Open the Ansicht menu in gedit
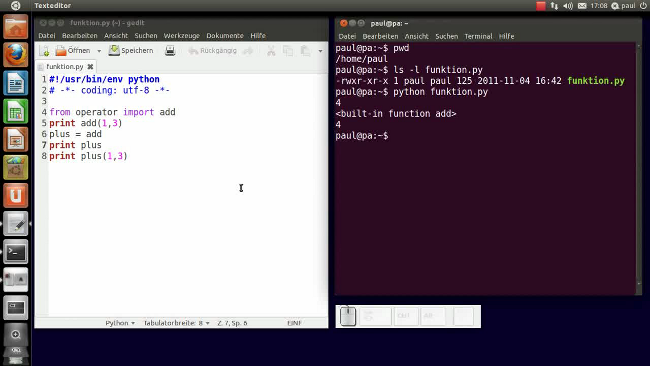 click(116, 36)
